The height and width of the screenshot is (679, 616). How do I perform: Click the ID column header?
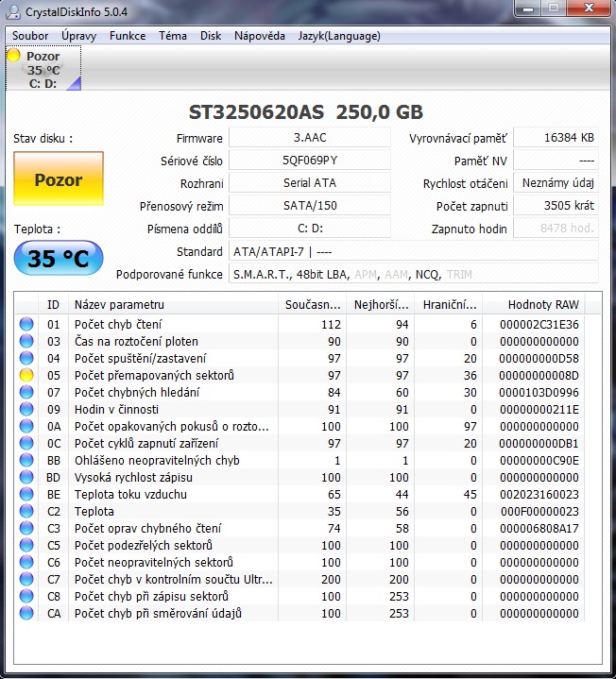53,304
